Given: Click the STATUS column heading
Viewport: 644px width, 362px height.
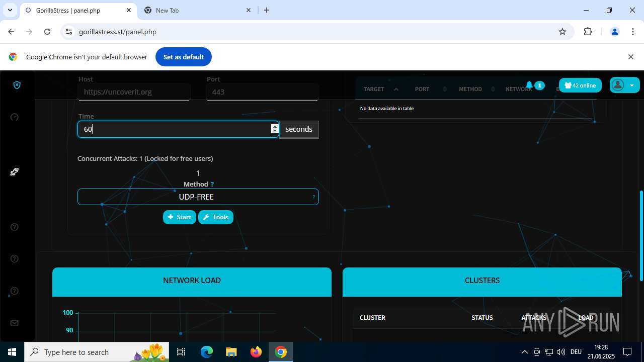Looking at the screenshot, I should [x=482, y=318].
